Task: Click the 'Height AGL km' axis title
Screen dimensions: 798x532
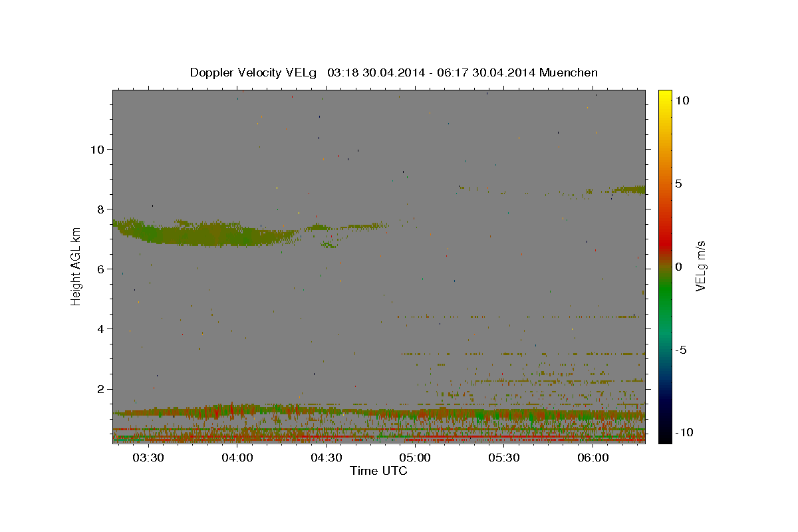Action: [76, 267]
